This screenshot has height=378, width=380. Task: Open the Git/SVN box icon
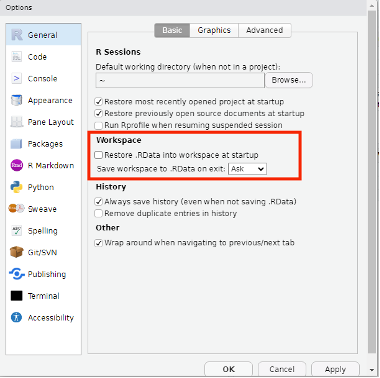(x=17, y=252)
